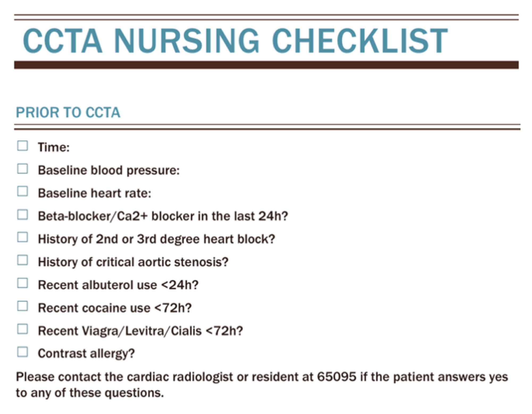Check the Viagra/Levitra/Cialis checkbox
The width and height of the screenshot is (532, 414).
22,329
